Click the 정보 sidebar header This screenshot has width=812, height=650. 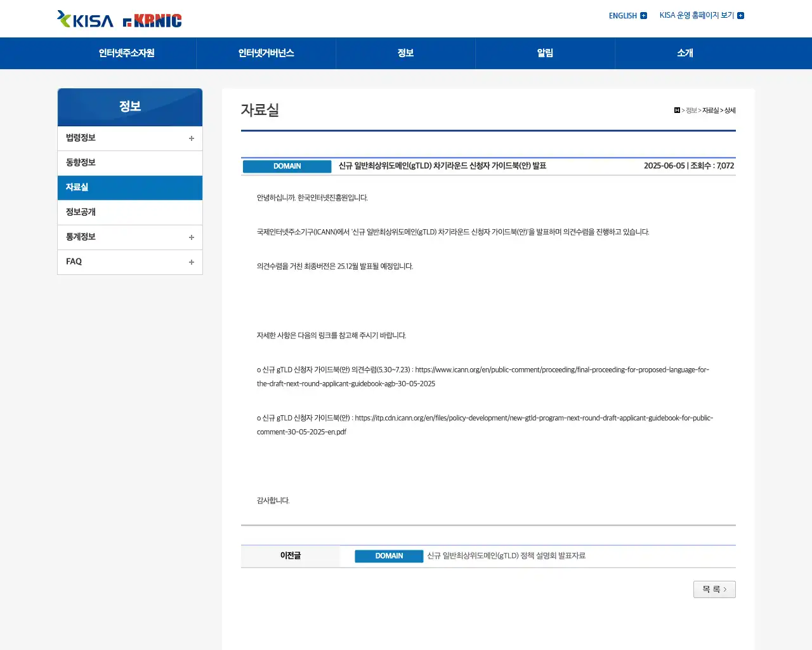(130, 107)
